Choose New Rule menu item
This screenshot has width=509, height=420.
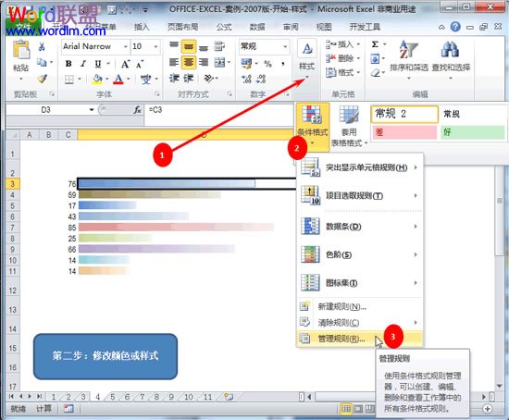(360, 306)
